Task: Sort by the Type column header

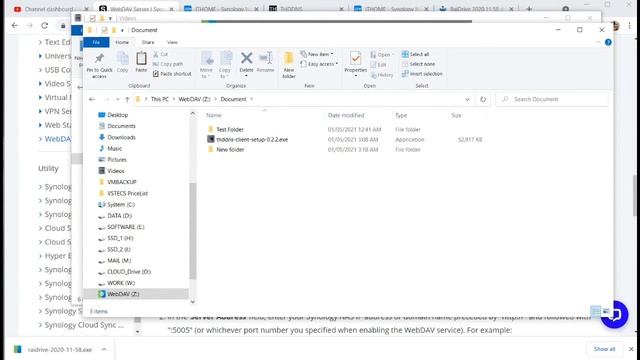Action: (x=401, y=116)
